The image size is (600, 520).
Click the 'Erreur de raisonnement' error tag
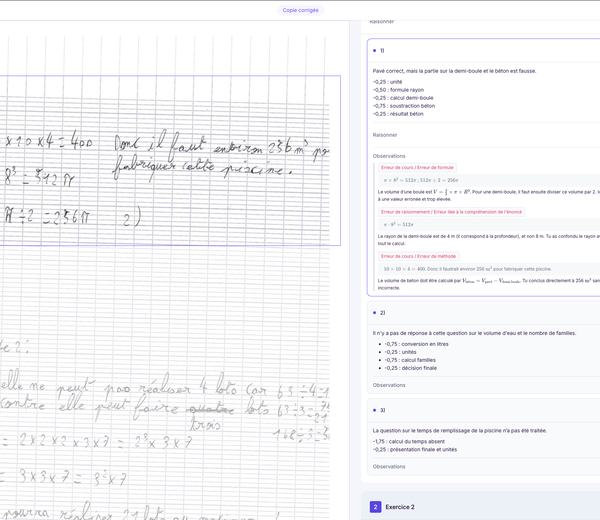452,212
